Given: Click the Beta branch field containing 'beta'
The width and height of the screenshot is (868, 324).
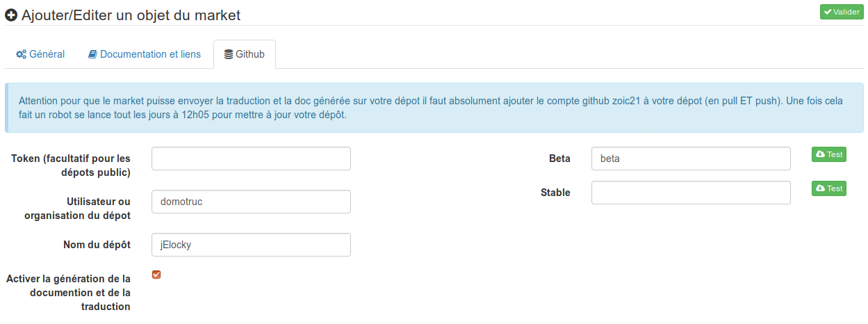Looking at the screenshot, I should pyautogui.click(x=691, y=159).
